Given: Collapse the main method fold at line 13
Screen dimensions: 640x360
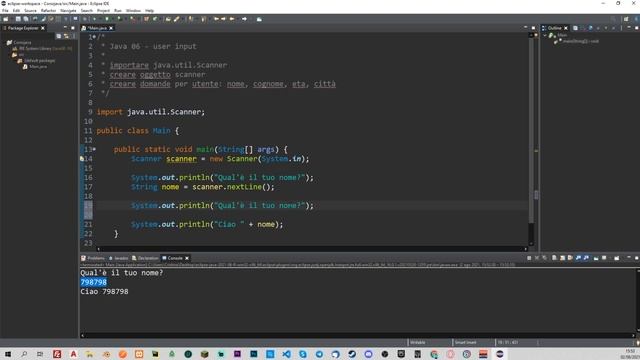Looking at the screenshot, I should pos(94,149).
